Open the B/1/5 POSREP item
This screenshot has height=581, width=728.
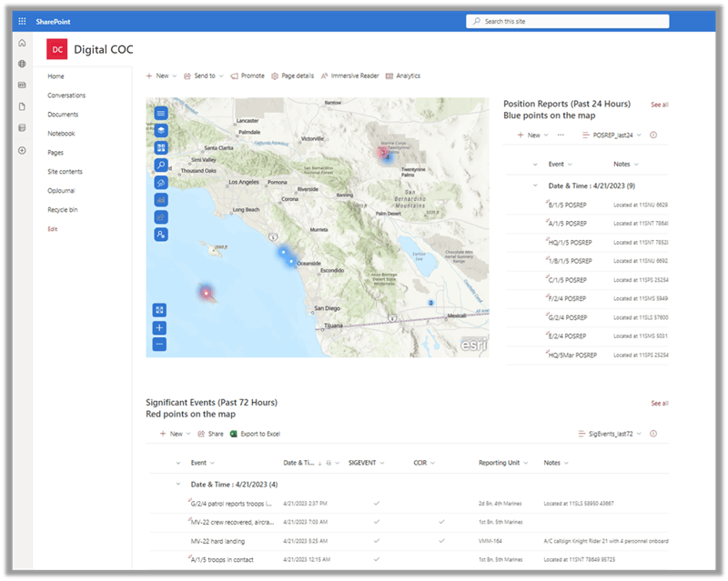pyautogui.click(x=567, y=205)
